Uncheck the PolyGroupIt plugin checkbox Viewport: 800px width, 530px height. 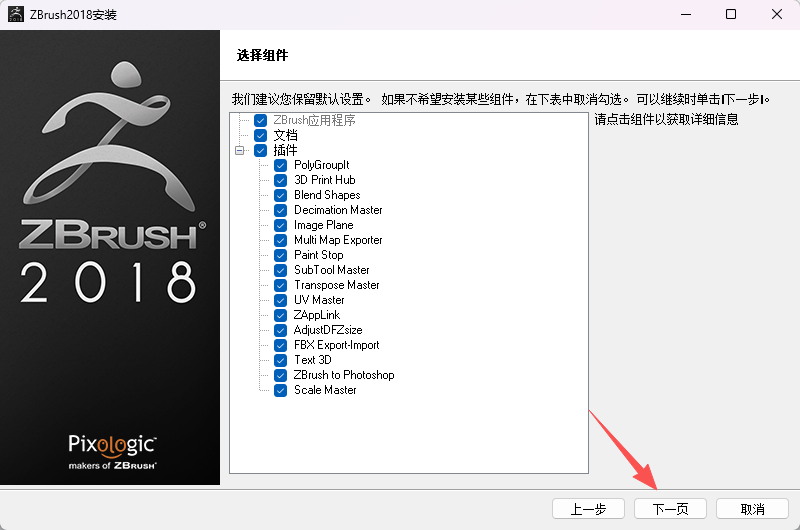click(281, 165)
